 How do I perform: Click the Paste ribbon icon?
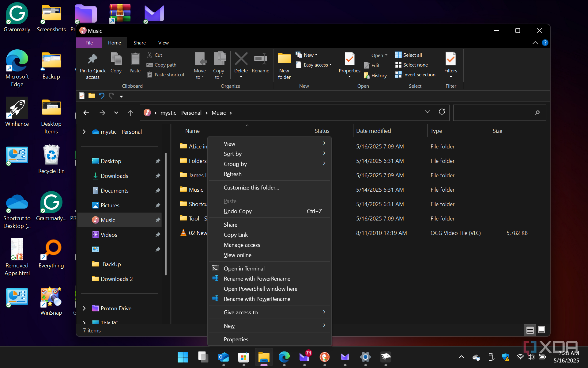tap(135, 59)
